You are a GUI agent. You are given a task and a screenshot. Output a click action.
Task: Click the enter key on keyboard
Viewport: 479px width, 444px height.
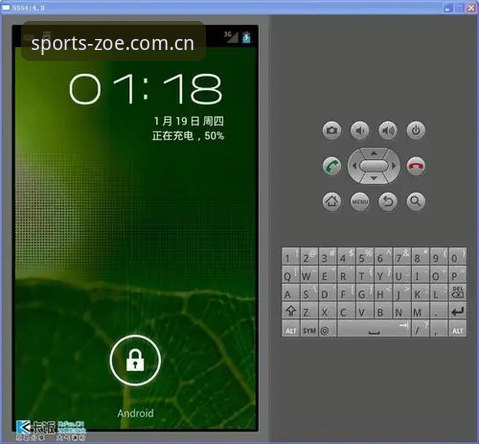(458, 311)
